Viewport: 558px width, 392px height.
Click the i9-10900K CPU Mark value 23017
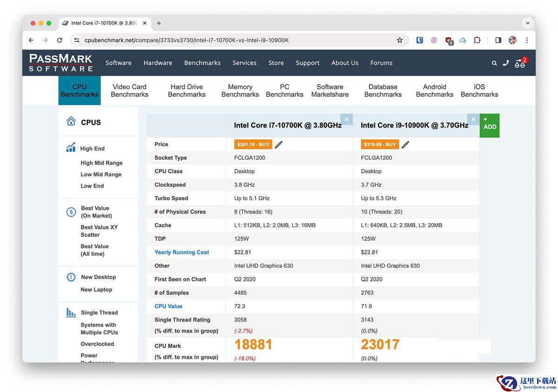point(380,345)
